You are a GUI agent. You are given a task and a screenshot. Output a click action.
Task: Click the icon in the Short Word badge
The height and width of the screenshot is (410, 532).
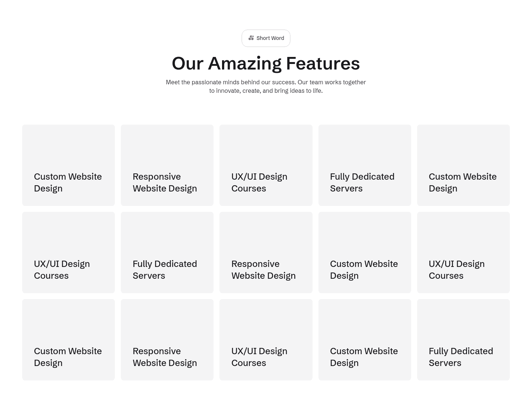tap(251, 38)
